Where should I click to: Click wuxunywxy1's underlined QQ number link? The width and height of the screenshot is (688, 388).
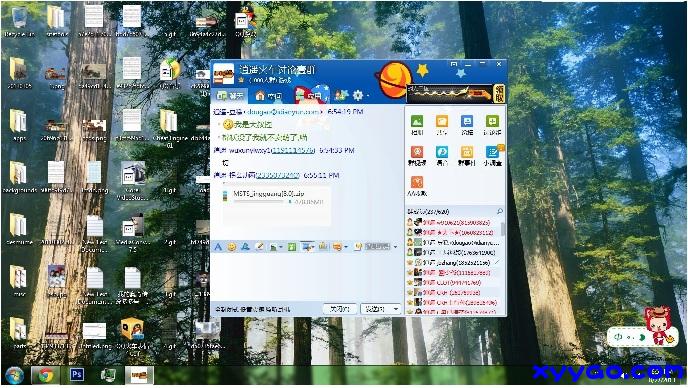point(293,150)
